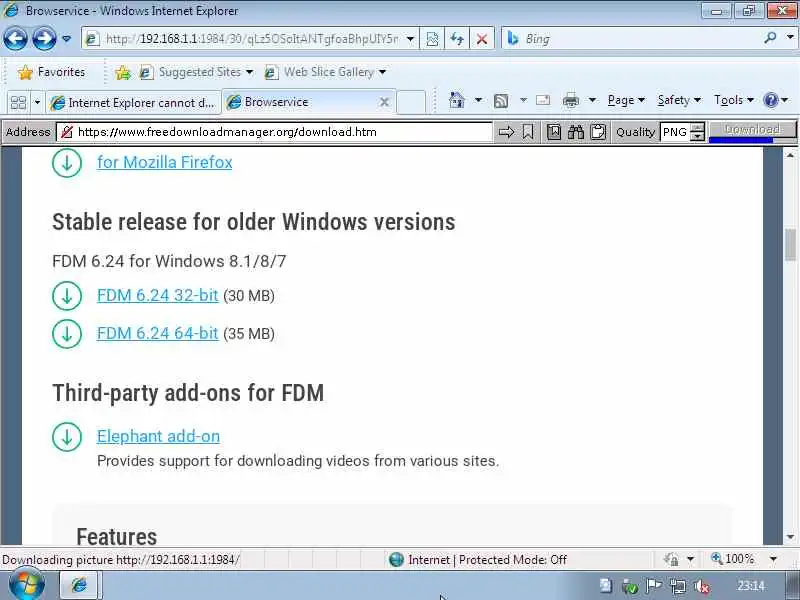The image size is (800, 600).
Task: Click the Read Mail icon
Action: pos(543,101)
